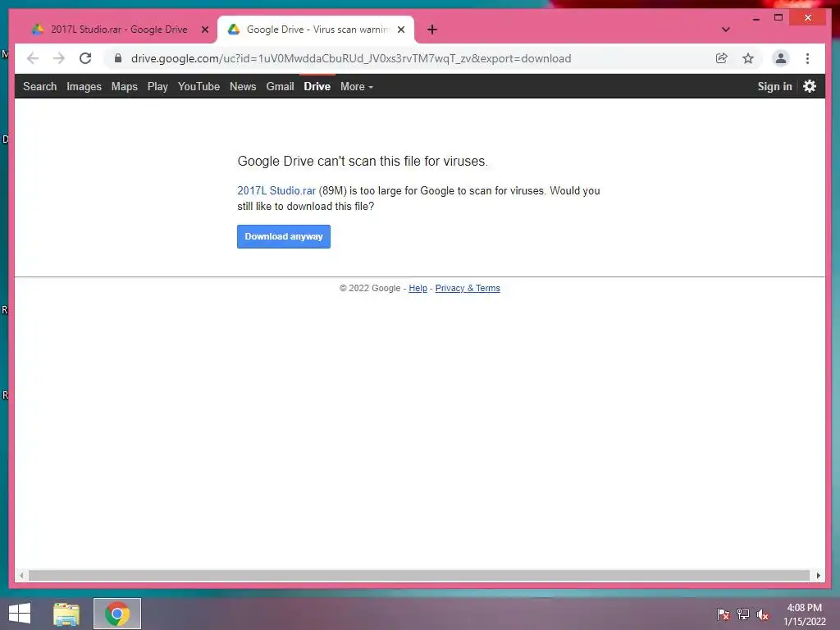
Task: Open File Explorer from the taskbar
Action: pyautogui.click(x=66, y=614)
